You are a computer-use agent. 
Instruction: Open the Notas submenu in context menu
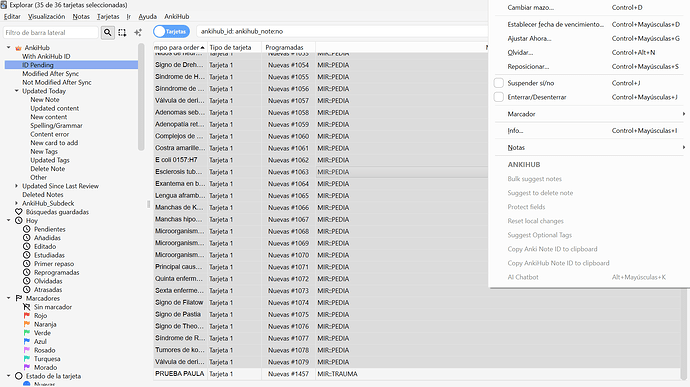(589, 147)
